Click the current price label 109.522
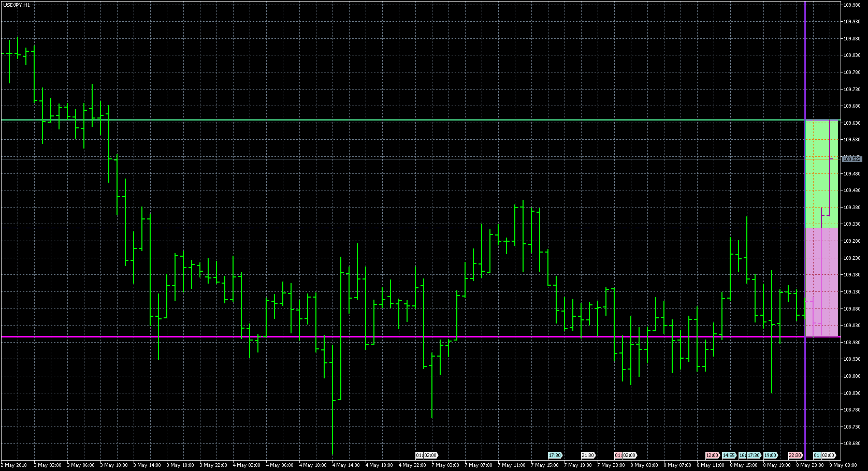 [x=852, y=159]
